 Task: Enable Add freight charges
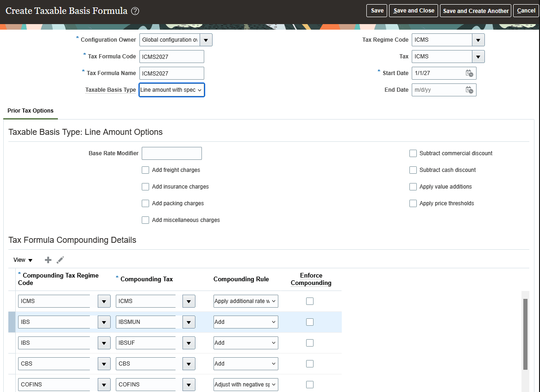(x=145, y=170)
